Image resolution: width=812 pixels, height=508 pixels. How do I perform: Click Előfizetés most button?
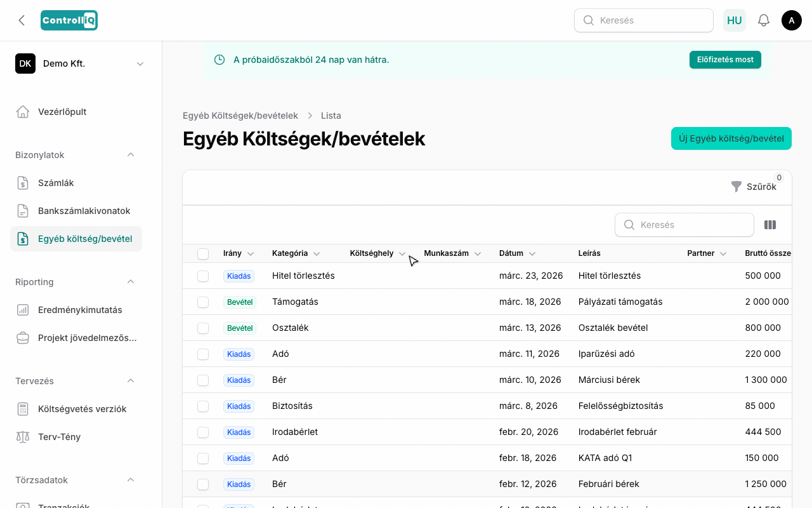coord(725,60)
